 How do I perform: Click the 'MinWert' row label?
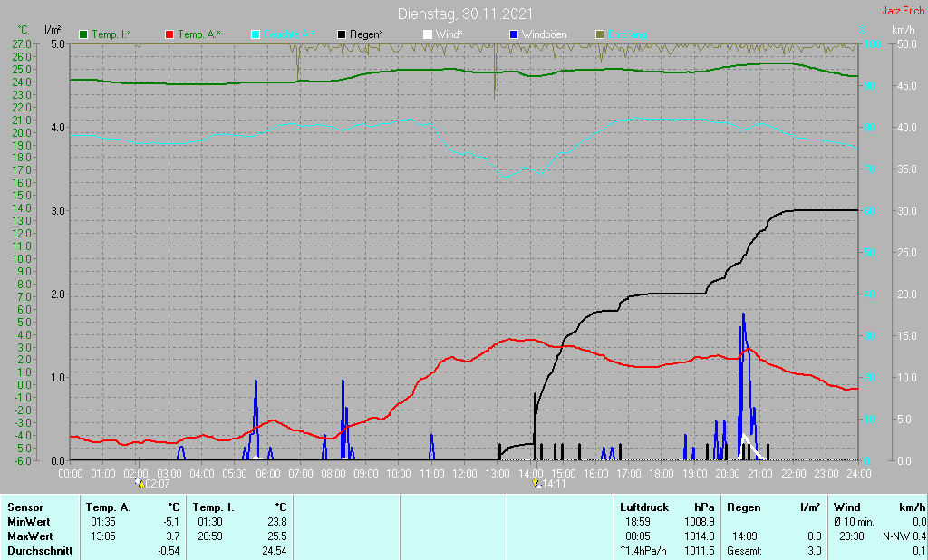tap(28, 522)
